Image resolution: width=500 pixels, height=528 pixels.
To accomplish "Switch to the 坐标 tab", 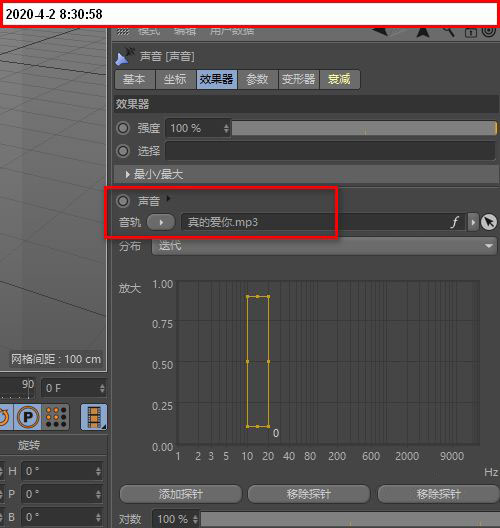I will point(176,79).
